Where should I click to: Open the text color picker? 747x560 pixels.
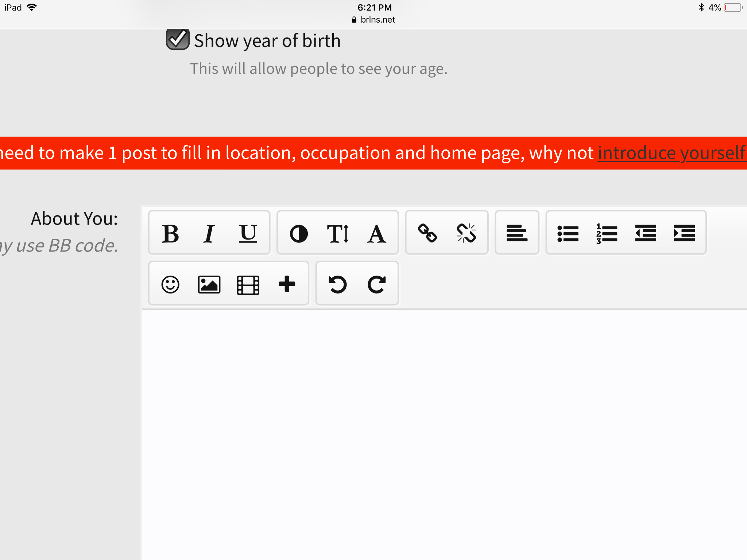coord(299,233)
